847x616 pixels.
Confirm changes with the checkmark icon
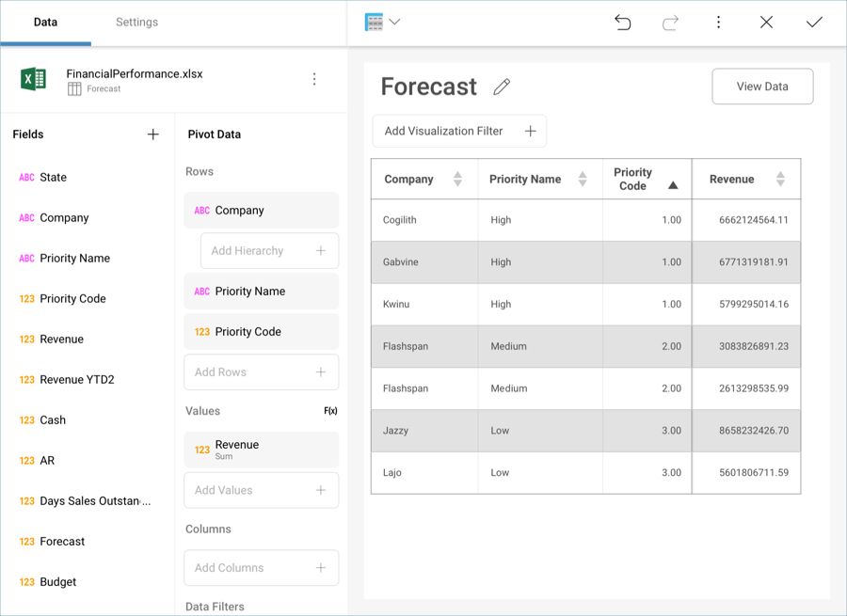(814, 23)
